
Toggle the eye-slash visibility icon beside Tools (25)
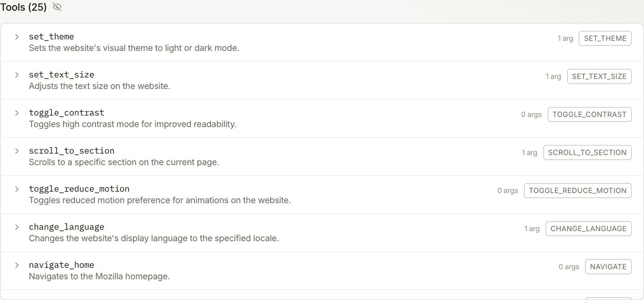point(57,7)
